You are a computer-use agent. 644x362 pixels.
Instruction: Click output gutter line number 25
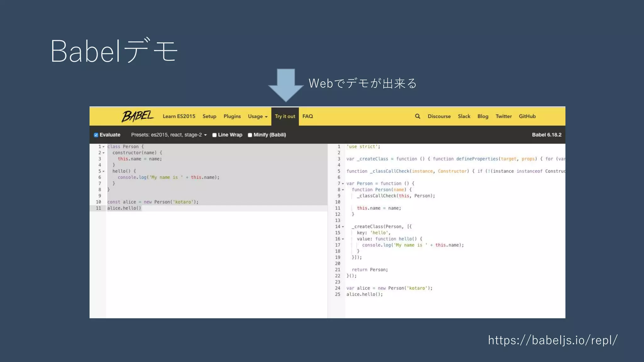tap(337, 294)
